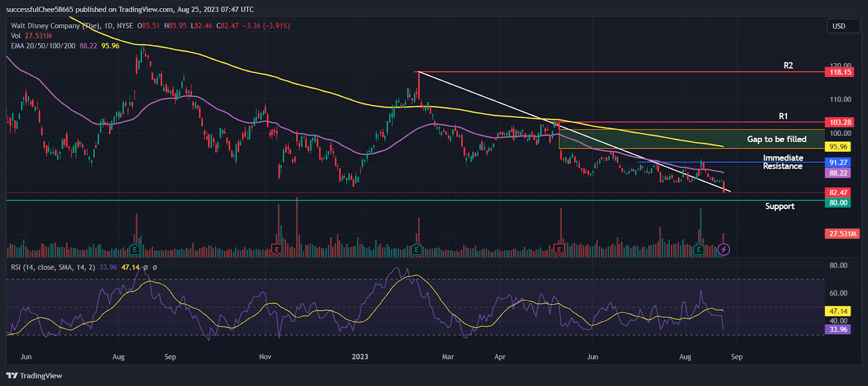Image resolution: width=868 pixels, height=386 pixels.
Task: Click the green 80.00 support price label
Action: [838, 203]
